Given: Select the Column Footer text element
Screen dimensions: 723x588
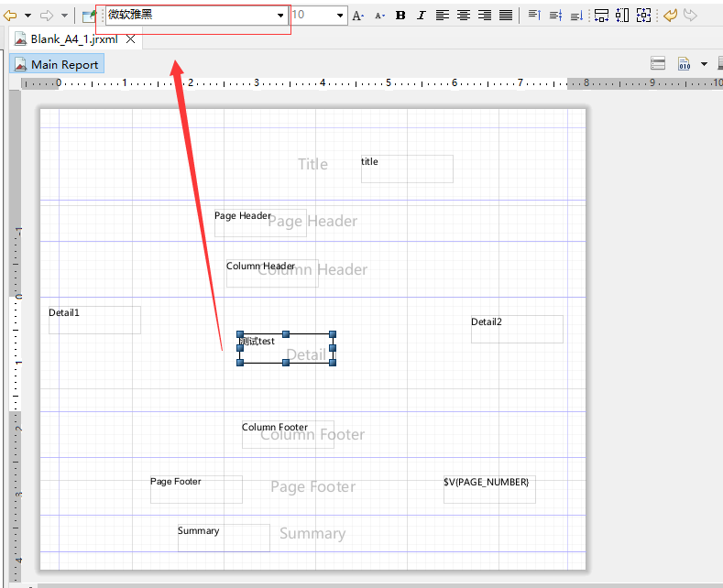Looking at the screenshot, I should tap(288, 434).
